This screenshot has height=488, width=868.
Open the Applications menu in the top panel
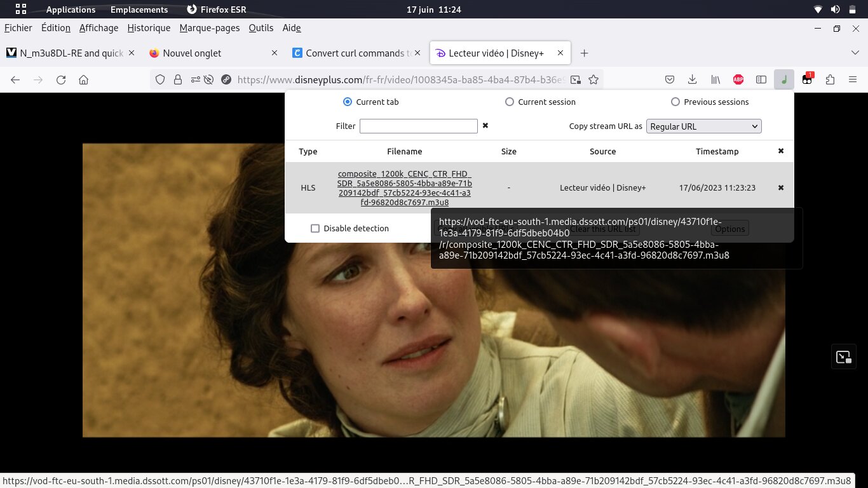point(71,10)
